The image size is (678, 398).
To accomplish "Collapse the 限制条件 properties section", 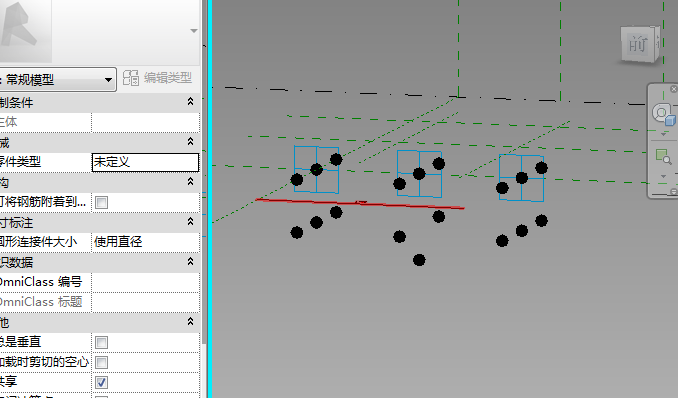I will click(190, 102).
